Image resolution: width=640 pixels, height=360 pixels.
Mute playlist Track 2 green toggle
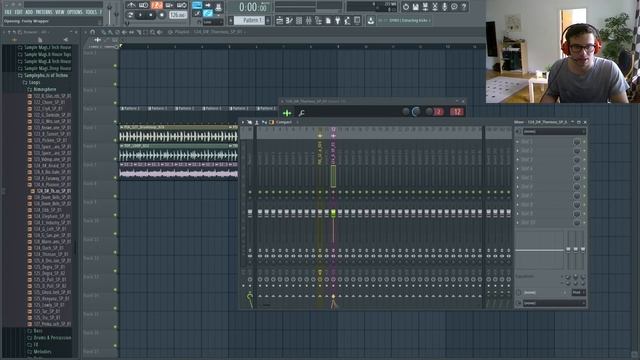tap(115, 84)
